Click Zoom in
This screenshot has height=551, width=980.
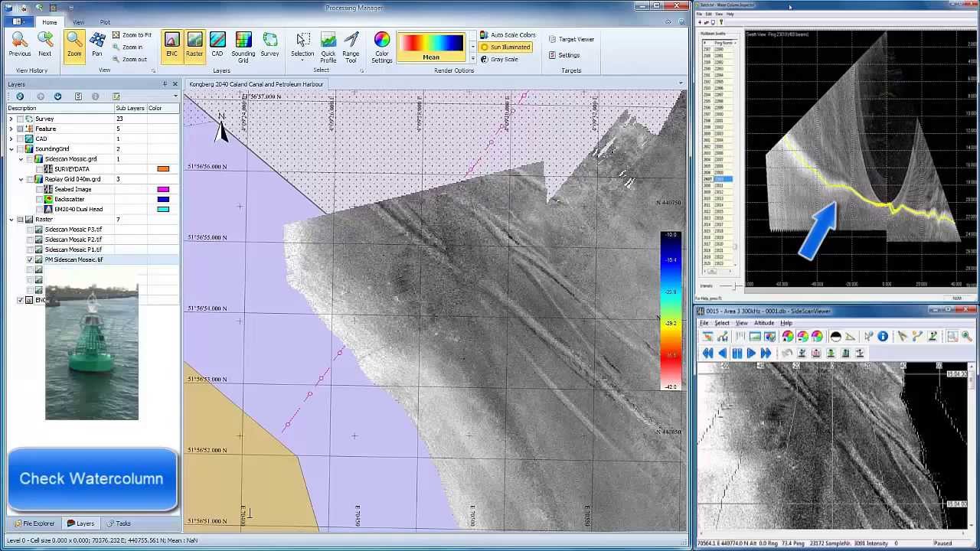tap(127, 47)
